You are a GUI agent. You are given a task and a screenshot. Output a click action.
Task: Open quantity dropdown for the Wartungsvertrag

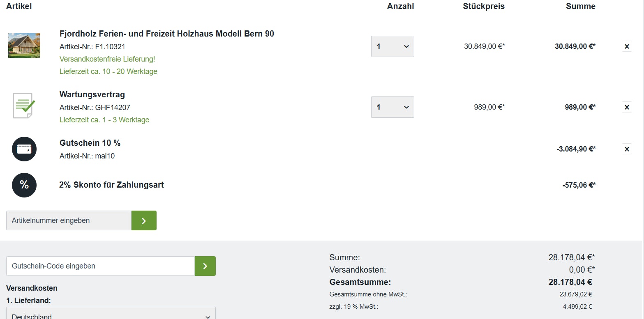(392, 107)
